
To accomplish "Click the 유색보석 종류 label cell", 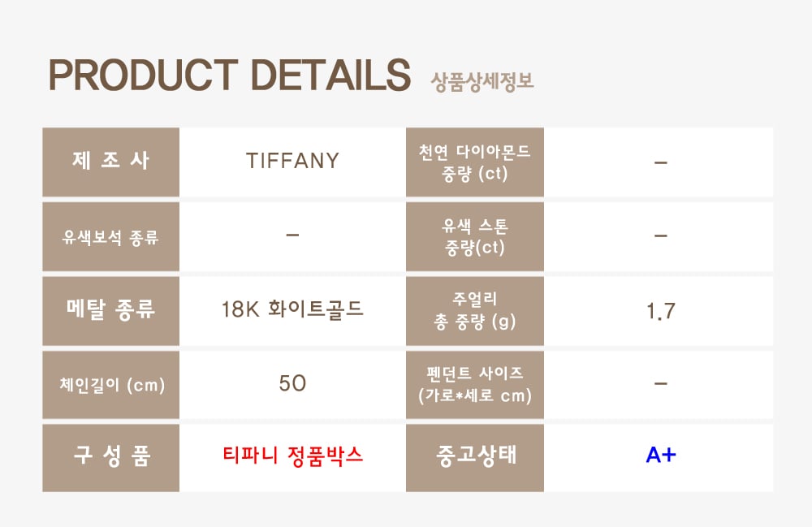I will click(111, 237).
